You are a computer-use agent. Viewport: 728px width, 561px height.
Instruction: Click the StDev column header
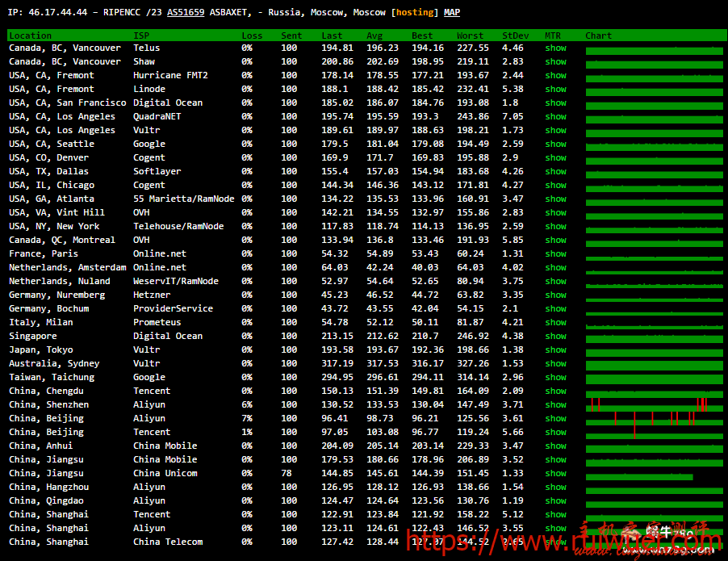(514, 36)
